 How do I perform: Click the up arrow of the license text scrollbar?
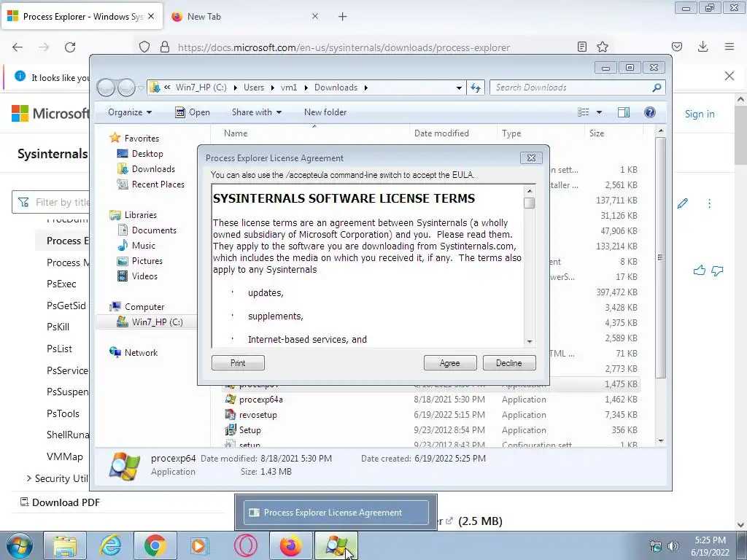coord(530,191)
